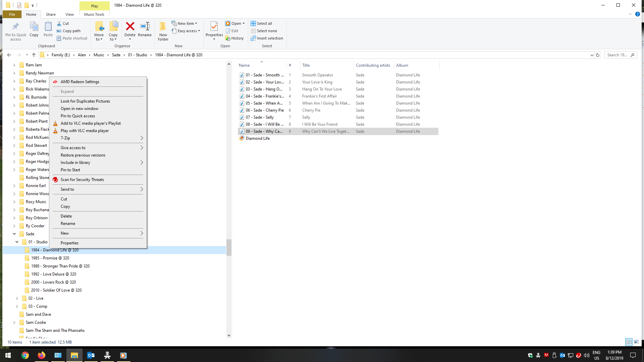This screenshot has width=644, height=362.
Task: Click the Copy icon in Clipboard group
Action: (x=34, y=29)
